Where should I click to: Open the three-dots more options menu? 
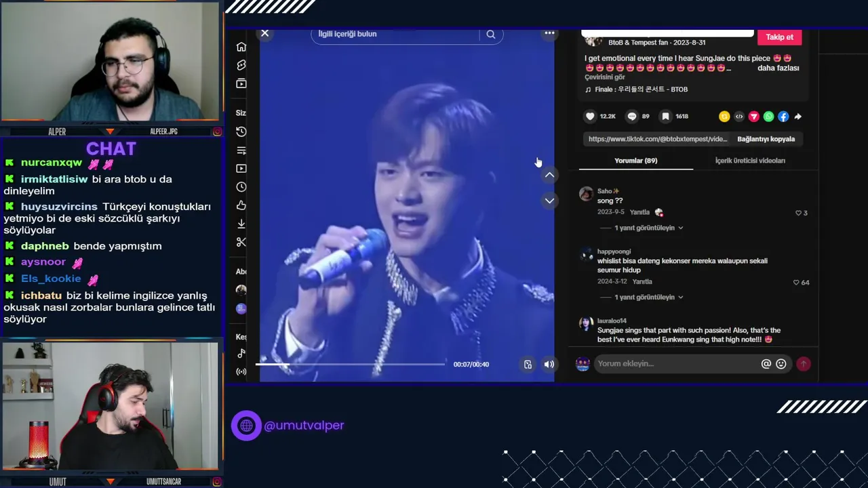[549, 33]
